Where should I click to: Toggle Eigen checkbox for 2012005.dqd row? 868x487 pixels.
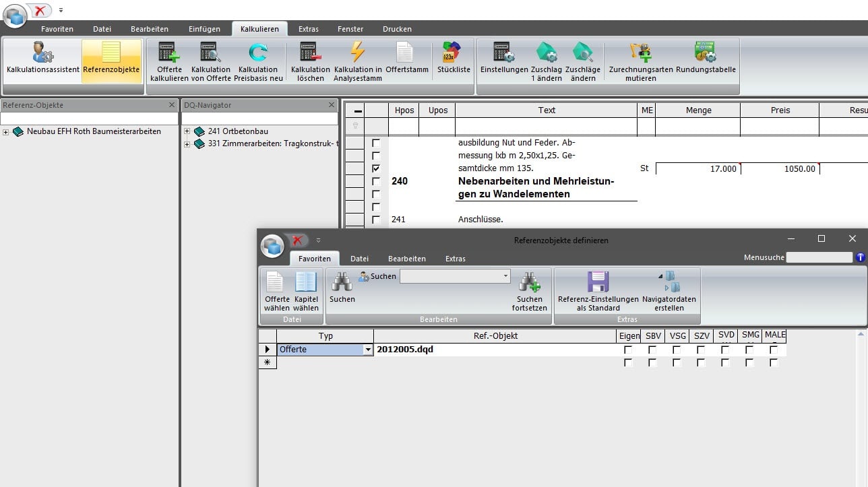click(628, 350)
